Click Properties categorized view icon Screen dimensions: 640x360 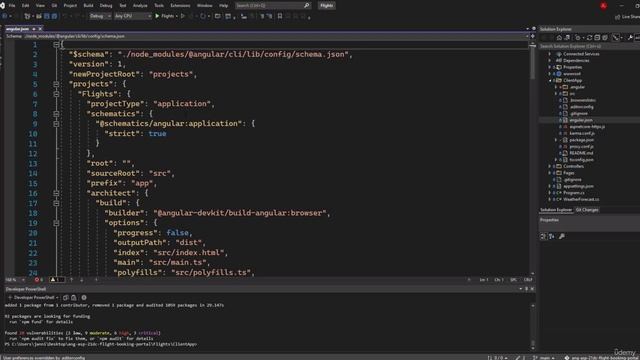click(543, 236)
